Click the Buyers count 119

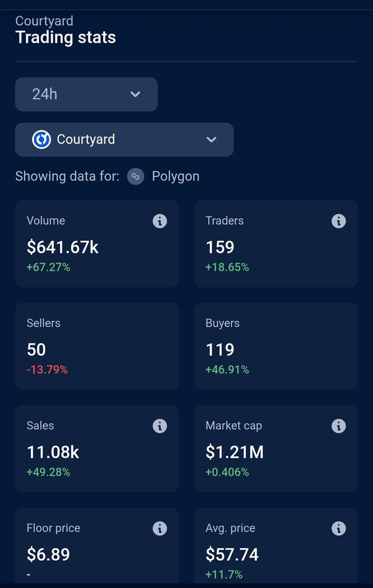click(x=220, y=349)
